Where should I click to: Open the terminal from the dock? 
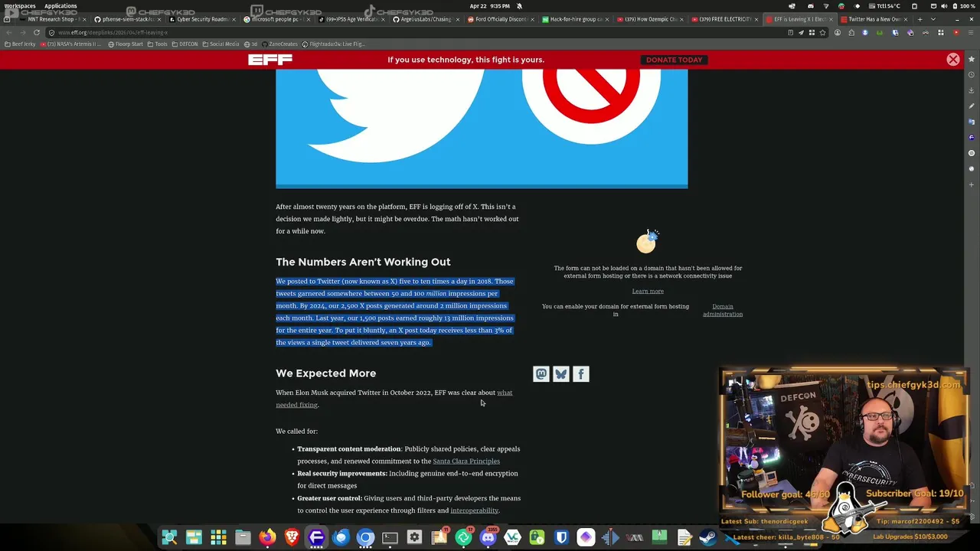pos(390,537)
